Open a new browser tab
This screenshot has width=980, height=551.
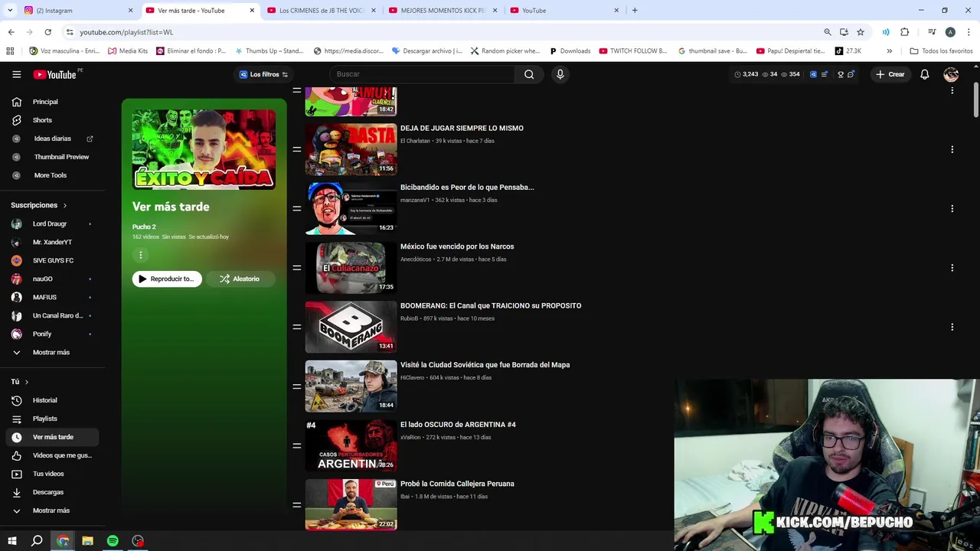point(635,11)
